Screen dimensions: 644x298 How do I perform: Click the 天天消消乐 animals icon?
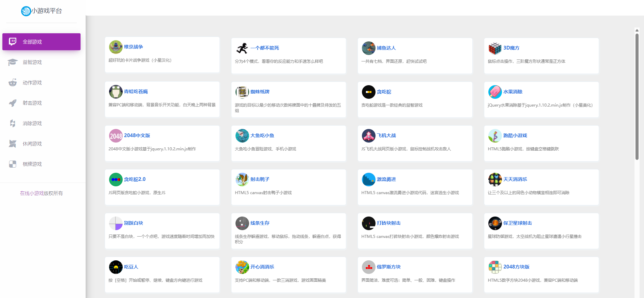click(495, 180)
